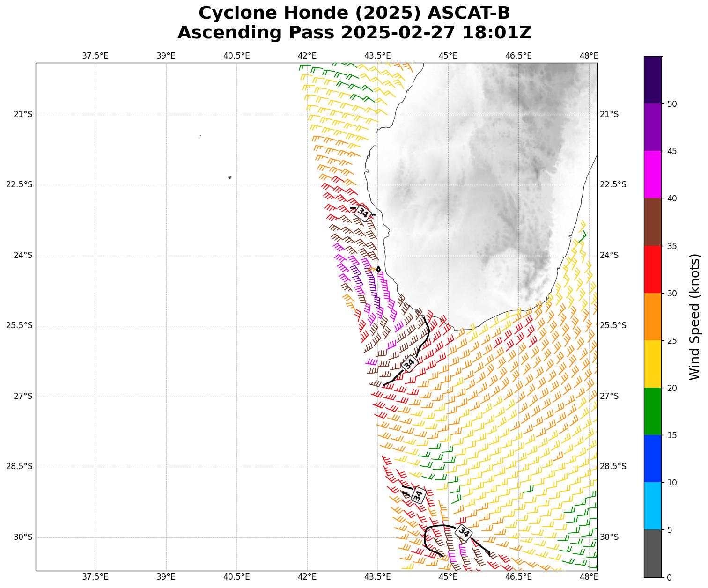Select the magenta 40-45 knots color band

click(x=652, y=175)
